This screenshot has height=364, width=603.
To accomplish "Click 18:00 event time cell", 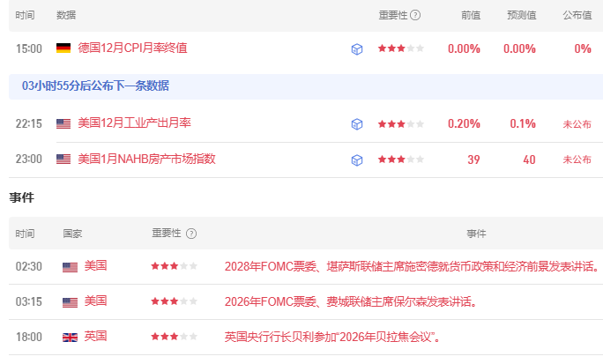I will tap(29, 337).
